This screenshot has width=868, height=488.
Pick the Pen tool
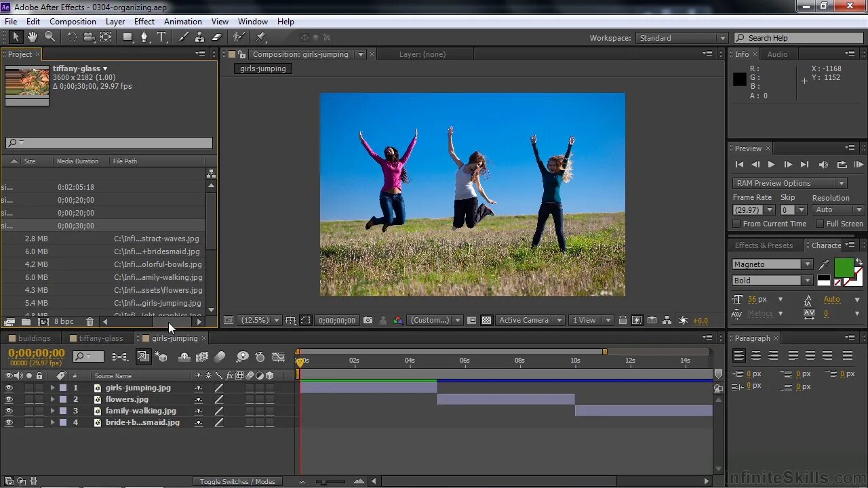[x=144, y=37]
